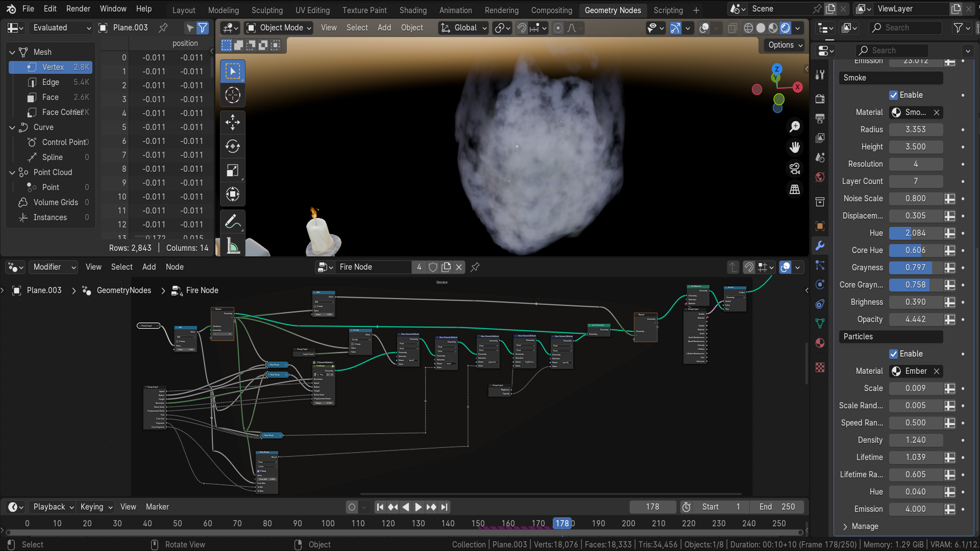Toggle X-ray mode in viewport

[x=732, y=28]
